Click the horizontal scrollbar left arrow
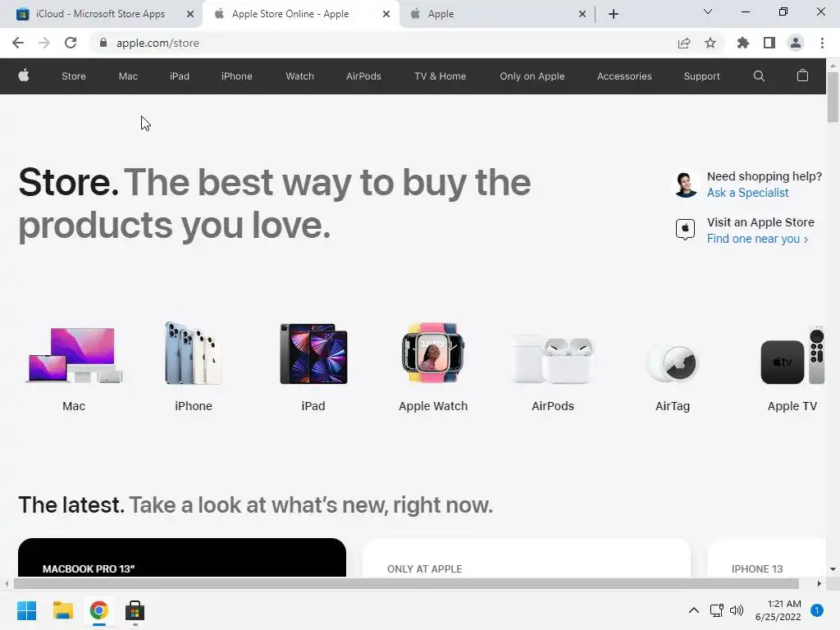 (7, 583)
